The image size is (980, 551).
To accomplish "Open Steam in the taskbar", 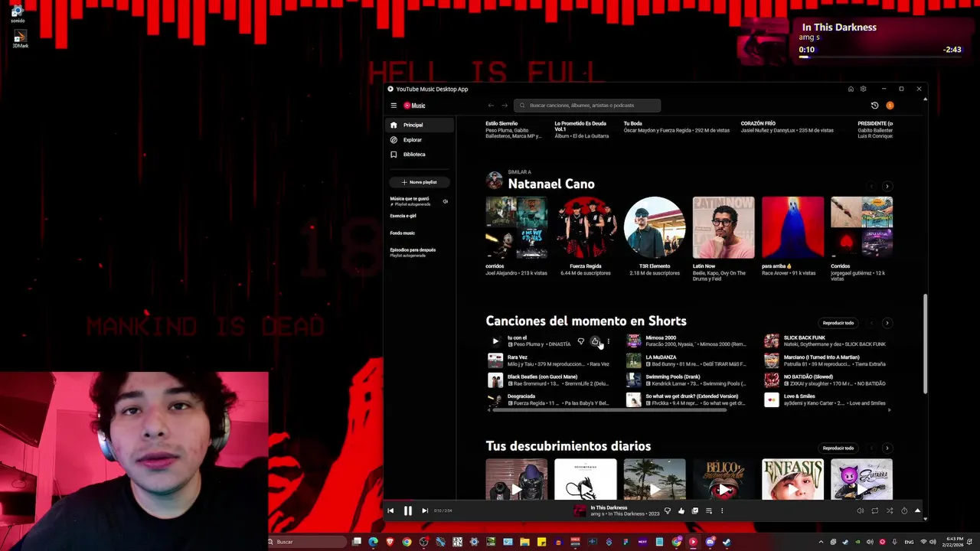I will (x=727, y=542).
